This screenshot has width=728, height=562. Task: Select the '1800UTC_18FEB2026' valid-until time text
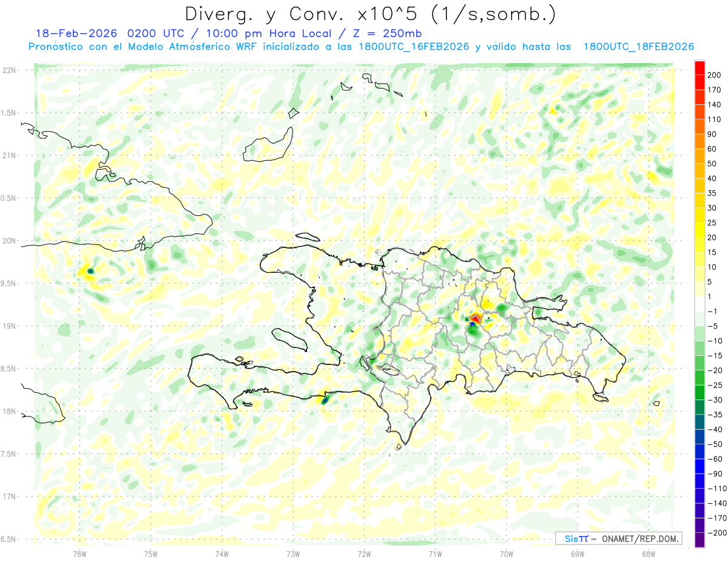coord(639,47)
